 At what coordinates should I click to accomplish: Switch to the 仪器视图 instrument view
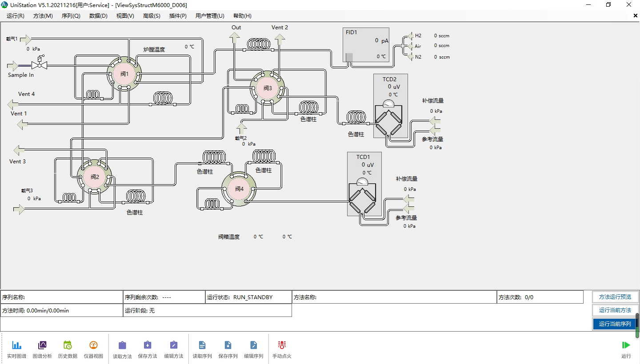coord(93,349)
